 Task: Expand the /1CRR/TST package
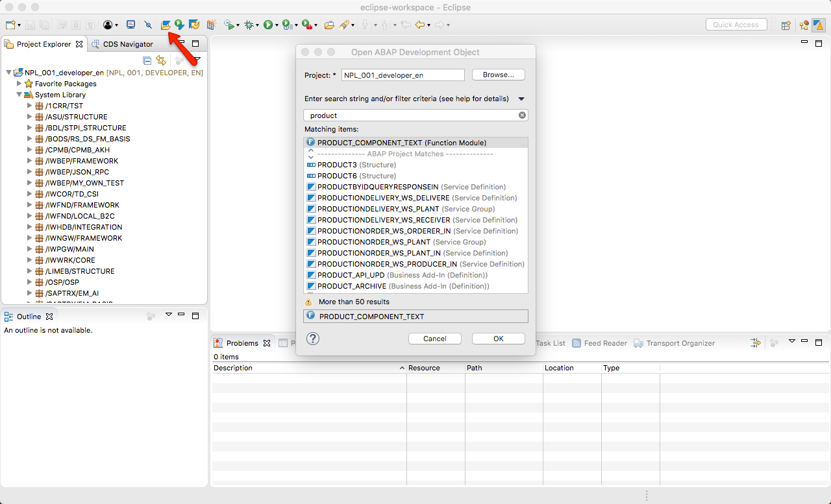[29, 106]
